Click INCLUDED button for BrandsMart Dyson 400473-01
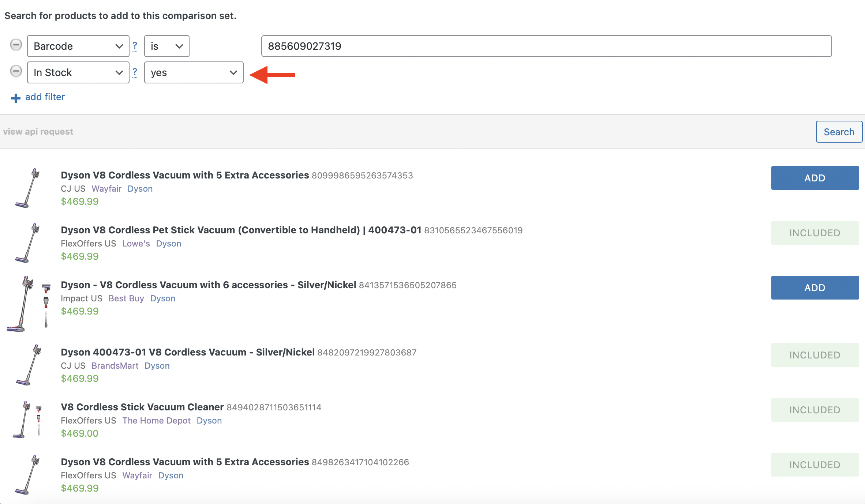 [x=815, y=355]
